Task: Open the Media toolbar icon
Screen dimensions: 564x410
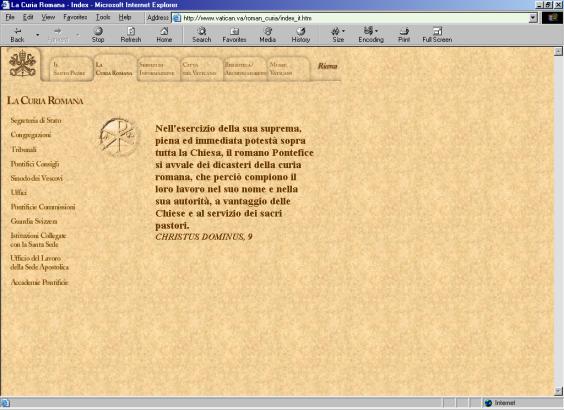Action: (268, 31)
